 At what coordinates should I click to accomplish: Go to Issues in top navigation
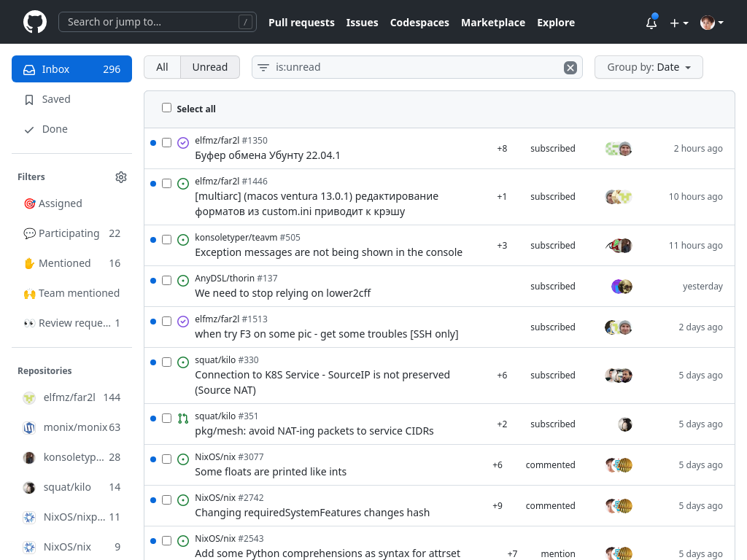tap(362, 23)
